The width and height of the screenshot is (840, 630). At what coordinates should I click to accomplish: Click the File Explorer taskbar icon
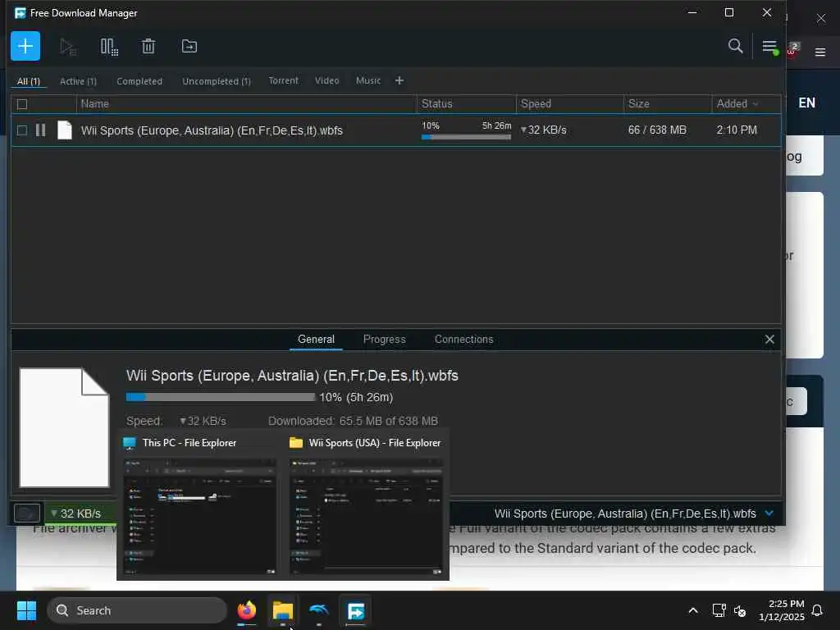(282, 610)
